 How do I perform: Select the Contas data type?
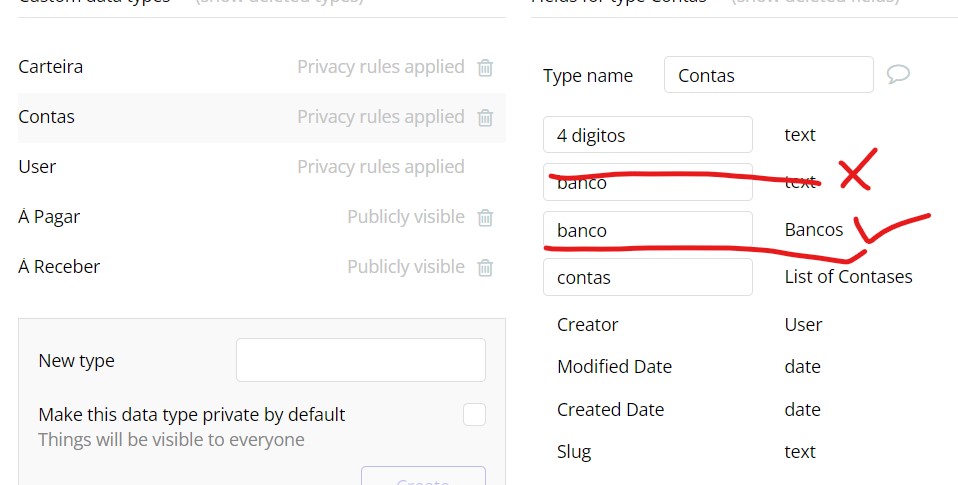coord(47,117)
